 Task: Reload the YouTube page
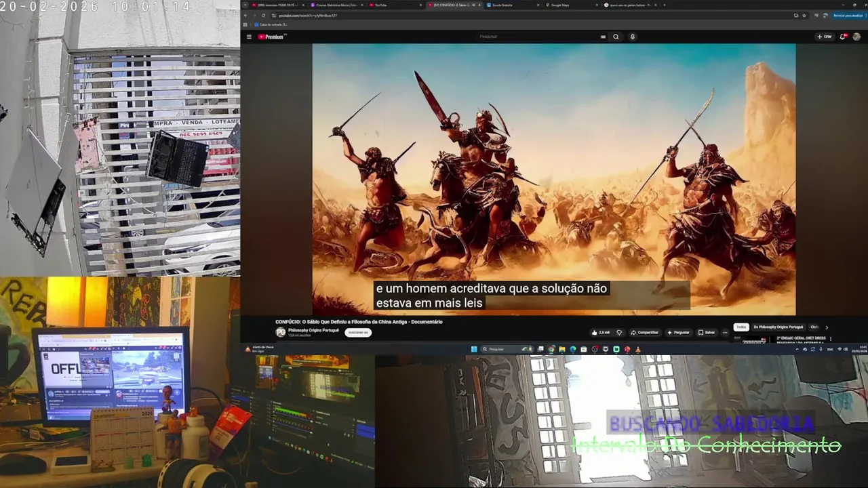pyautogui.click(x=263, y=16)
